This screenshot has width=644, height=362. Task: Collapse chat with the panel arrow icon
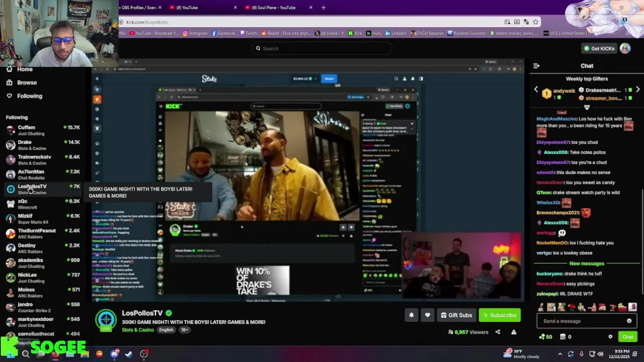536,66
